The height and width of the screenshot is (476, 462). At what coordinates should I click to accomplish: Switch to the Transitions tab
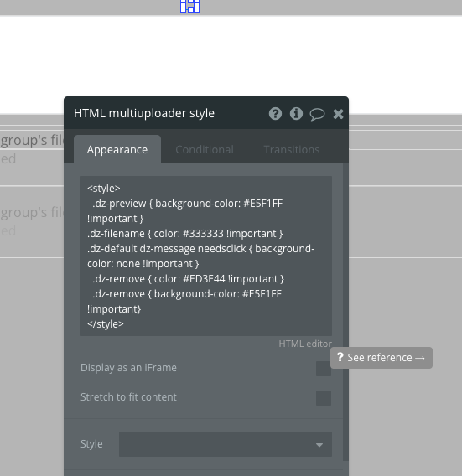tap(292, 150)
